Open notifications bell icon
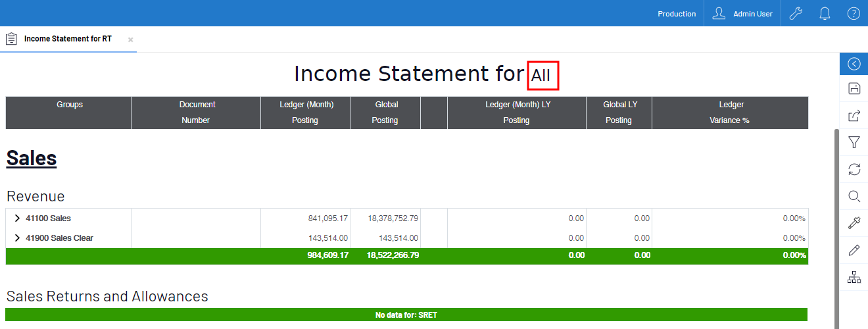Viewport: 868px width, 329px height. point(825,13)
